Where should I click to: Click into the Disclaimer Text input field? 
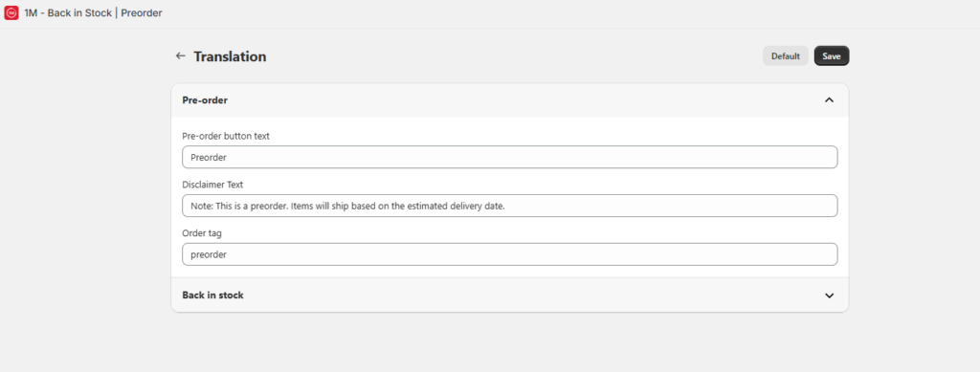[509, 206]
